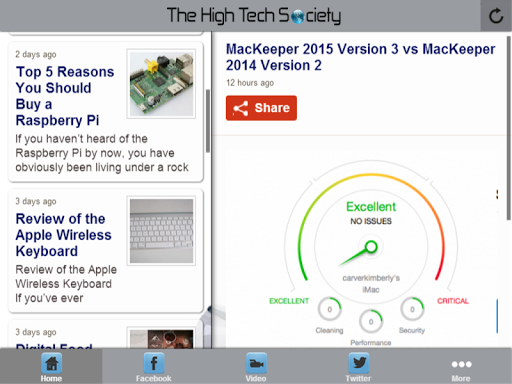Select the Video camera icon
512x384 pixels.
coord(256,363)
